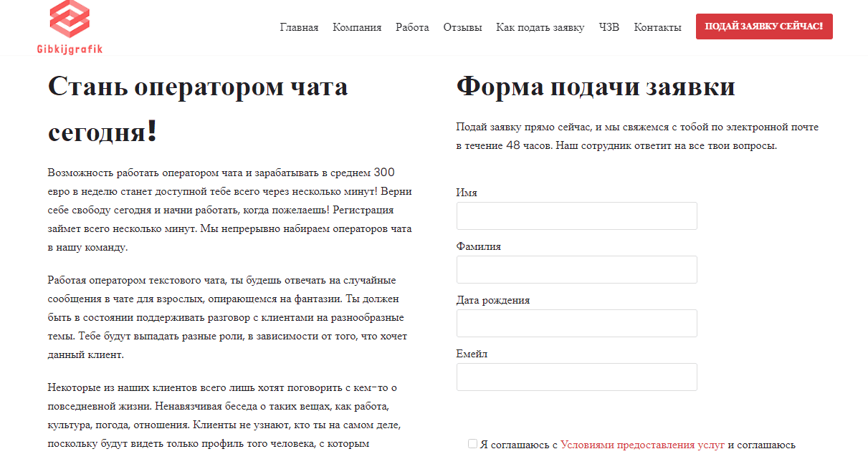
Task: Open the Отзывы page
Action: point(462,26)
